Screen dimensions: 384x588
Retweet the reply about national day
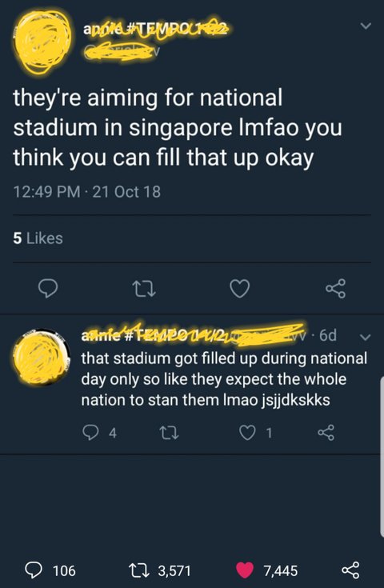(x=169, y=433)
